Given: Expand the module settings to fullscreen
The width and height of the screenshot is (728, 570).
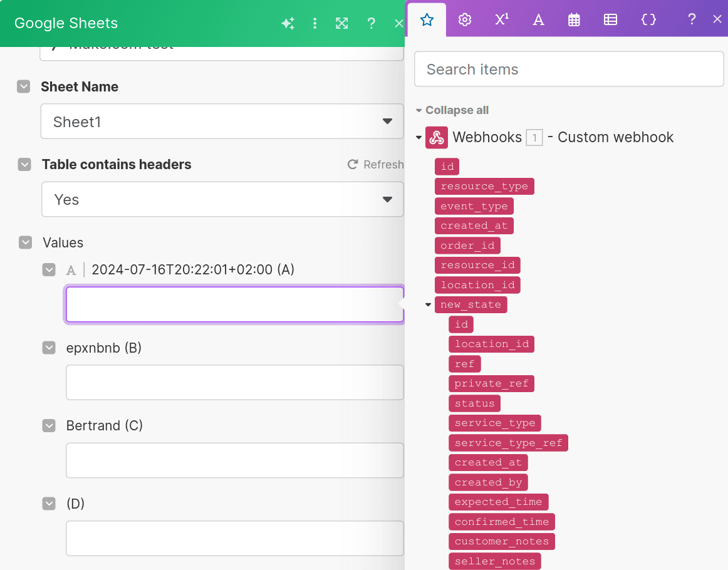Looking at the screenshot, I should [341, 23].
